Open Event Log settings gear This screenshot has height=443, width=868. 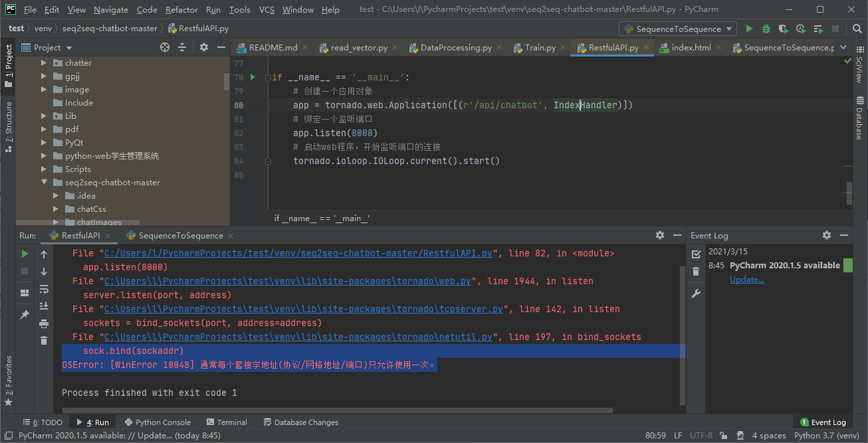[x=826, y=235]
